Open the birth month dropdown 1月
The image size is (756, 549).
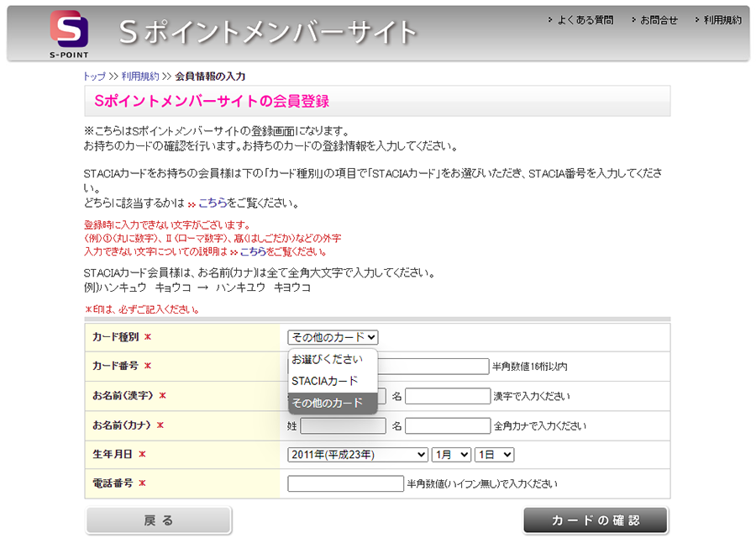pyautogui.click(x=451, y=455)
